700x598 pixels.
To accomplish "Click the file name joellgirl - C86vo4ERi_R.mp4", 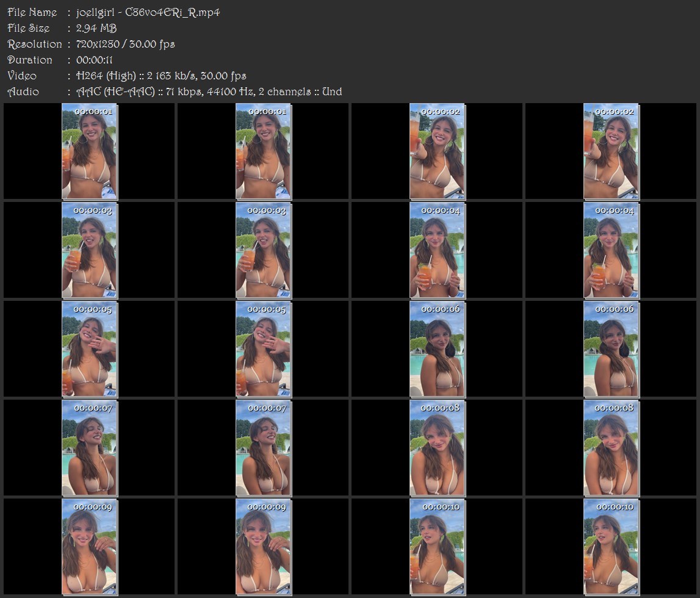I will click(x=148, y=12).
